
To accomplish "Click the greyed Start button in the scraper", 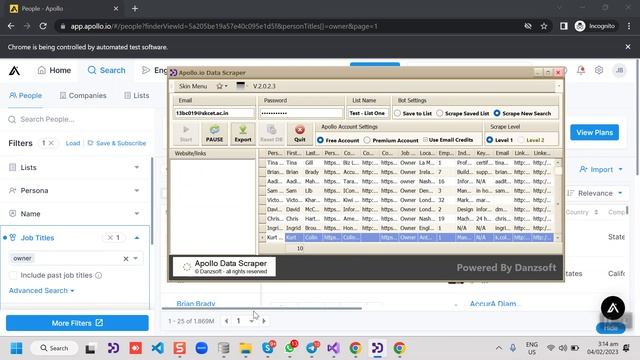I will click(x=186, y=133).
